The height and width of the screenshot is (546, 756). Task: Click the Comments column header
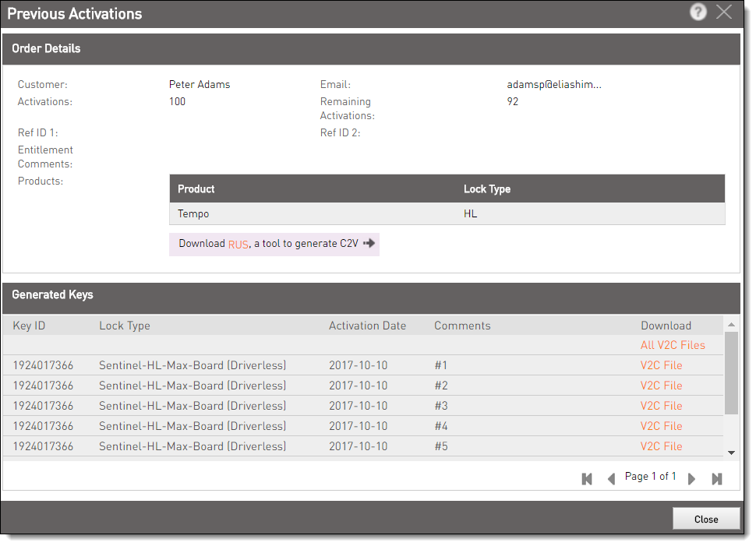pyautogui.click(x=462, y=326)
